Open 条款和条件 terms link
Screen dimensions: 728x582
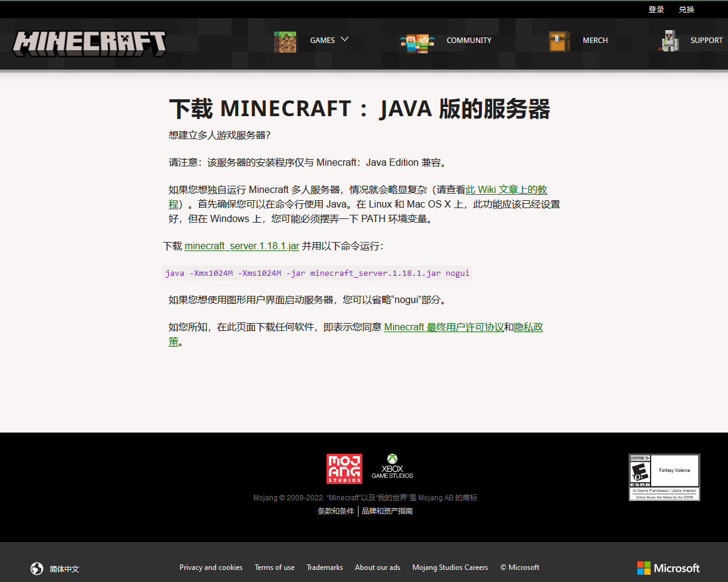(x=336, y=511)
